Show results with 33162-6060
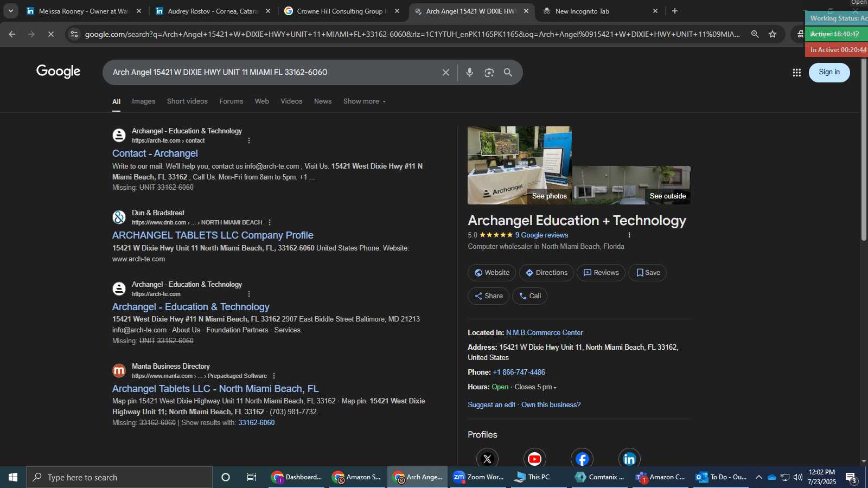 pos(257,423)
